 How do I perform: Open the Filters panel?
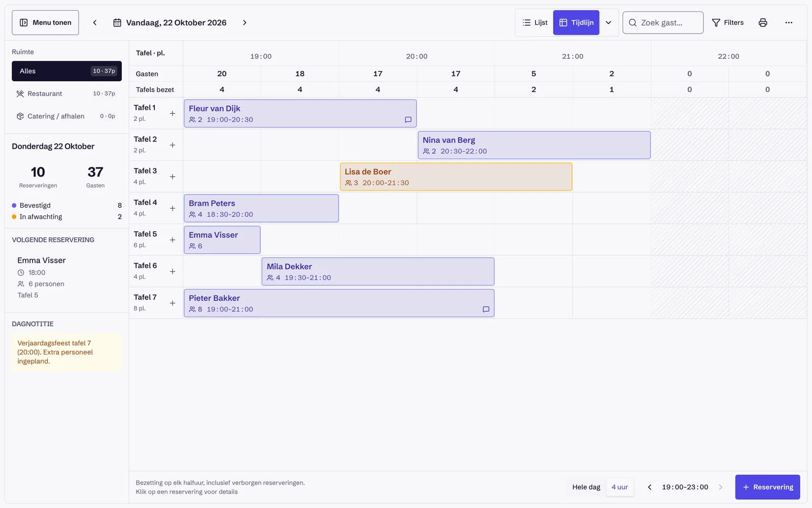point(728,22)
